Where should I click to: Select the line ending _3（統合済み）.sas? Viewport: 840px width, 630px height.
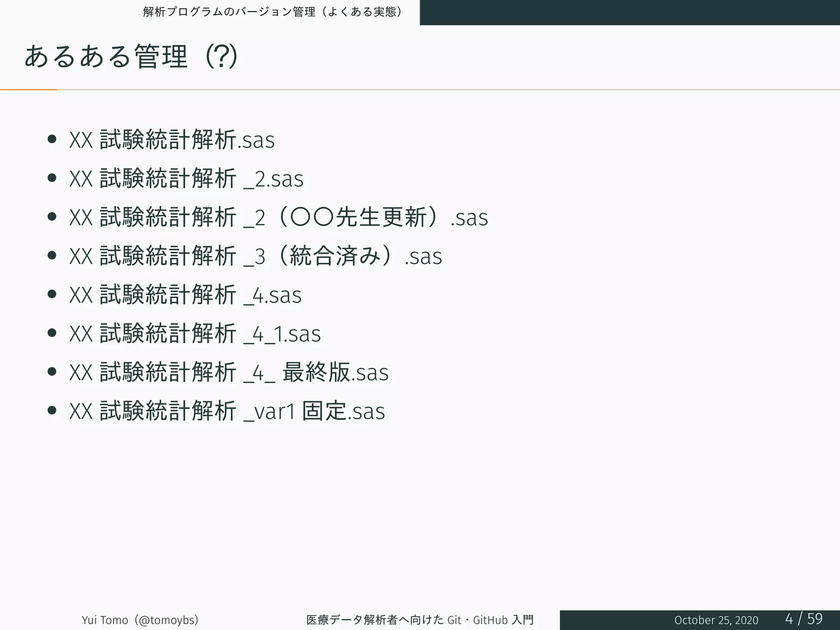[256, 256]
